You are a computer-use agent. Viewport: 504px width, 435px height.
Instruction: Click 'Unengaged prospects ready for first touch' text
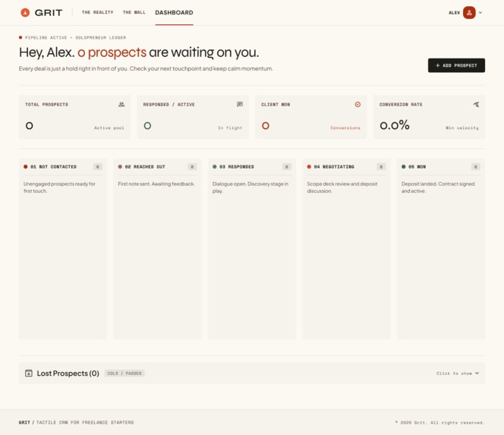click(59, 187)
